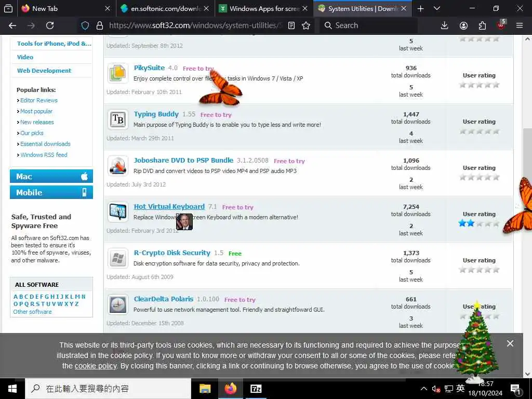The height and width of the screenshot is (399, 532).
Task: View tracking protection shield info
Action: point(85,25)
